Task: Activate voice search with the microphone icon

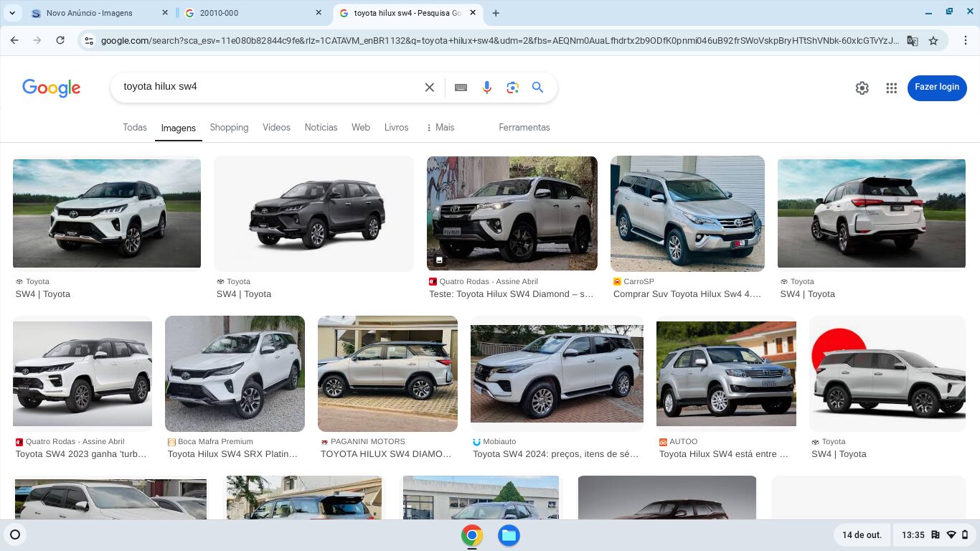Action: (487, 87)
